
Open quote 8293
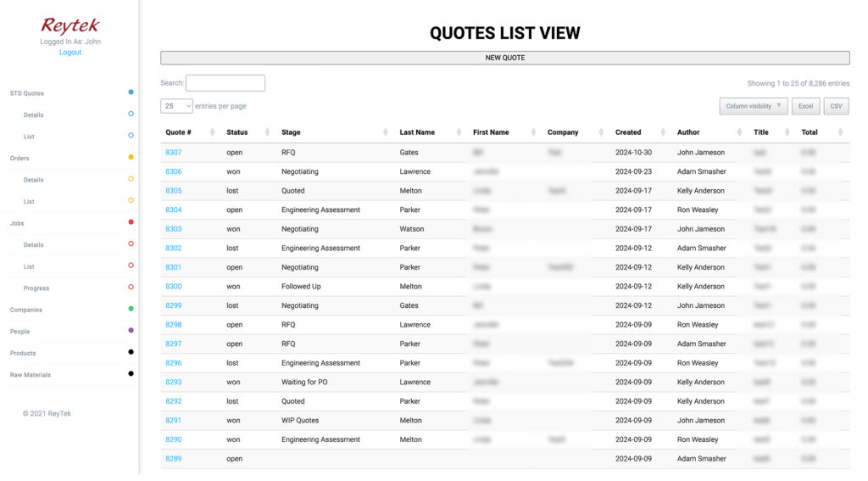pyautogui.click(x=173, y=382)
